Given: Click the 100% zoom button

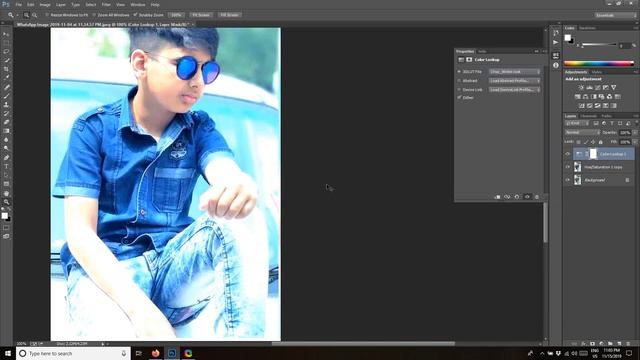Looking at the screenshot, I should point(176,15).
